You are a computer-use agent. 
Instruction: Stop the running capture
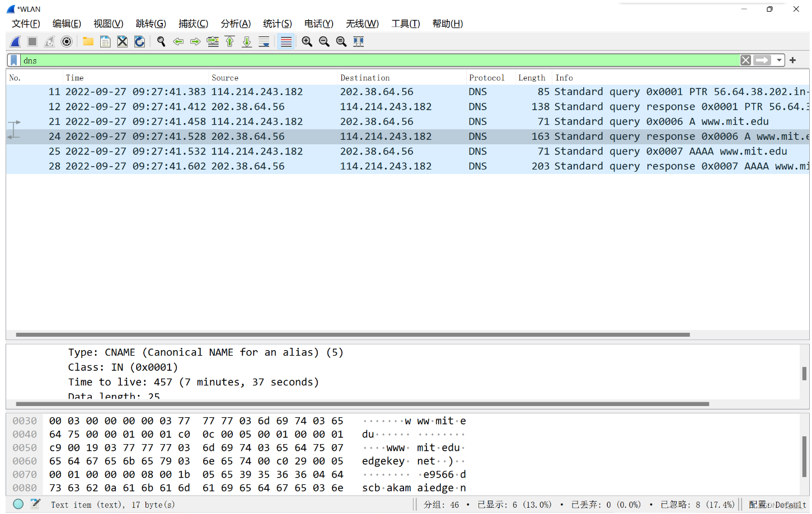point(32,41)
